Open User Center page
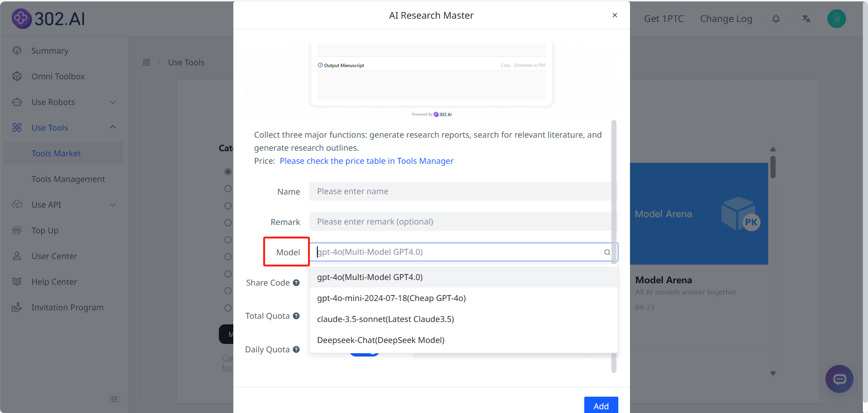The width and height of the screenshot is (868, 413). 54,256
